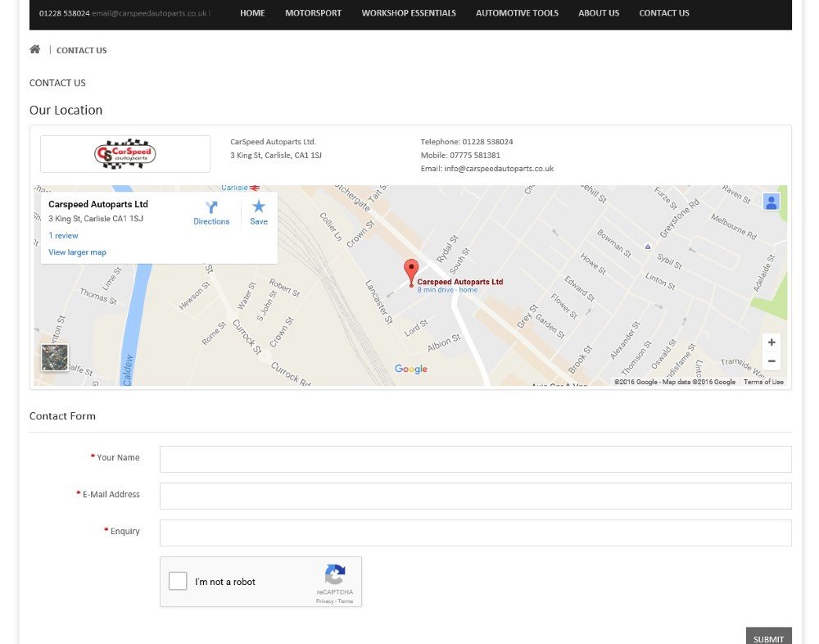Click into the E-Mail Address field
The image size is (819, 644).
click(475, 496)
